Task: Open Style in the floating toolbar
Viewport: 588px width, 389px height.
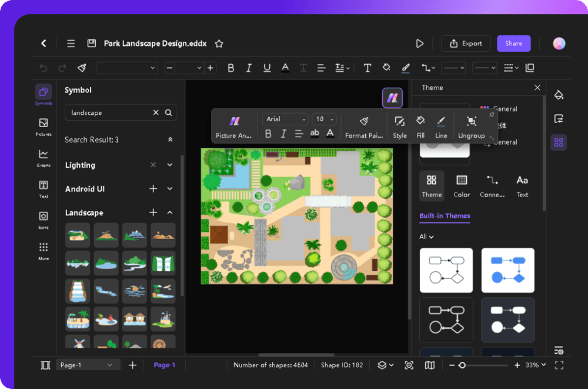Action: pos(400,127)
